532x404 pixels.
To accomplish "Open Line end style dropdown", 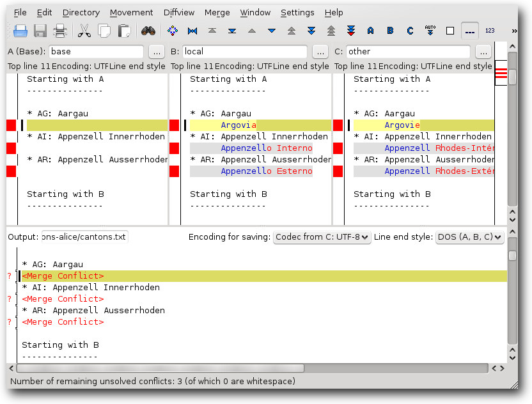I will (x=469, y=237).
